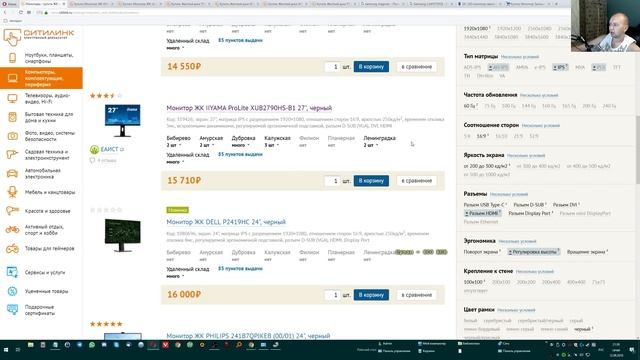Open Монитор ЖК DELL P2419HC product link
This screenshot has width=640, height=360.
pyautogui.click(x=226, y=222)
